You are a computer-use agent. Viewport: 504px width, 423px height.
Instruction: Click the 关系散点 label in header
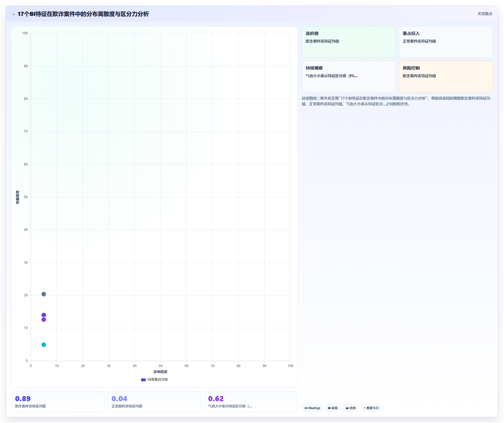485,14
